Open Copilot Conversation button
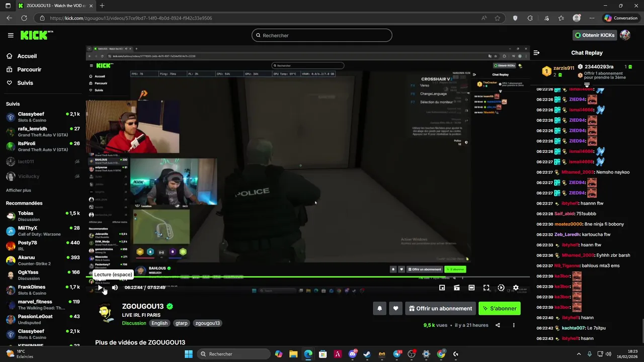This screenshot has width=644, height=362. (621, 18)
